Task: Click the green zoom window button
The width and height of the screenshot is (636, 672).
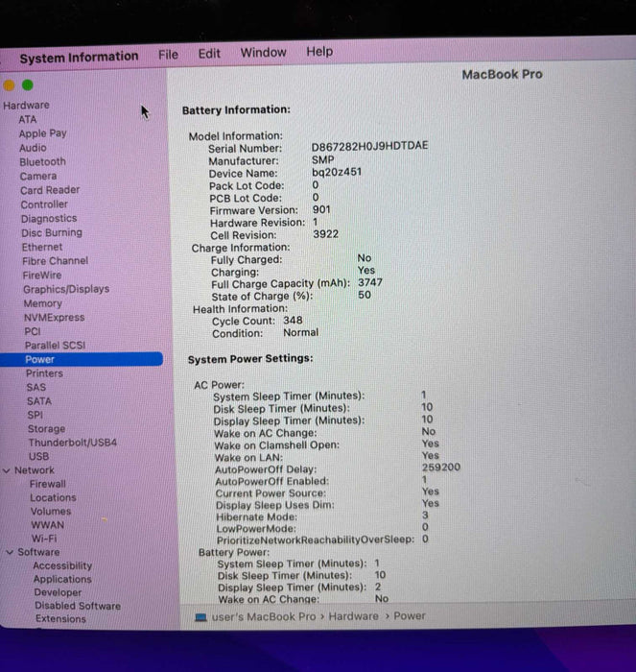Action: [x=28, y=84]
